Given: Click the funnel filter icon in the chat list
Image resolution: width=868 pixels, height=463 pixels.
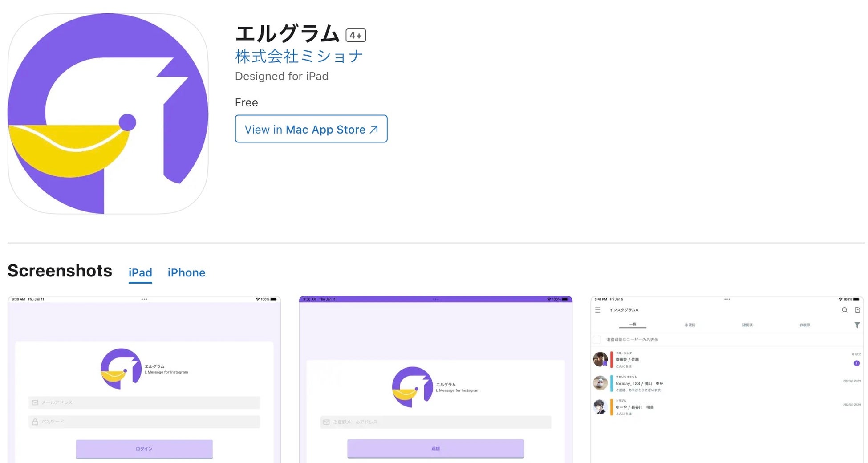Looking at the screenshot, I should [x=857, y=325].
